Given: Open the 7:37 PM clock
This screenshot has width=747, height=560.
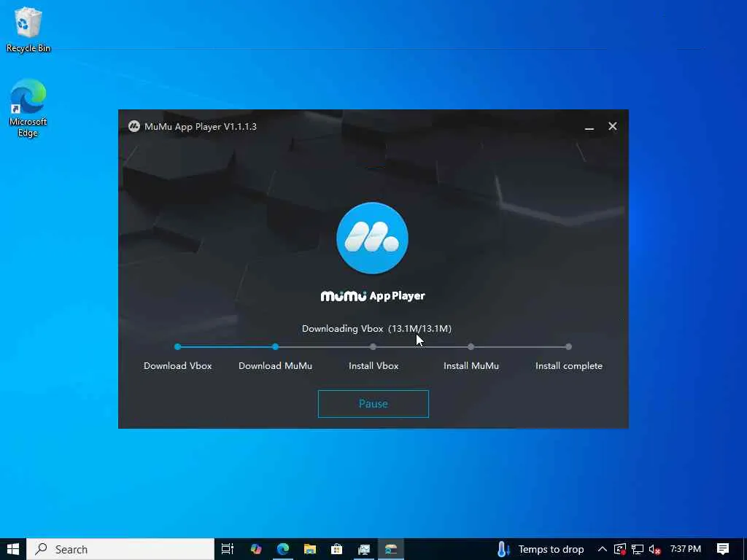Looking at the screenshot, I should [x=686, y=549].
